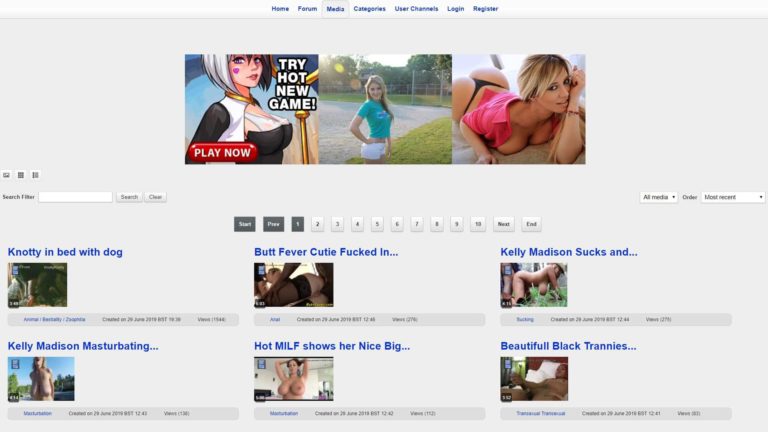Switch to the thumbnail view icon
Screen dimensions: 768x432
point(7,175)
